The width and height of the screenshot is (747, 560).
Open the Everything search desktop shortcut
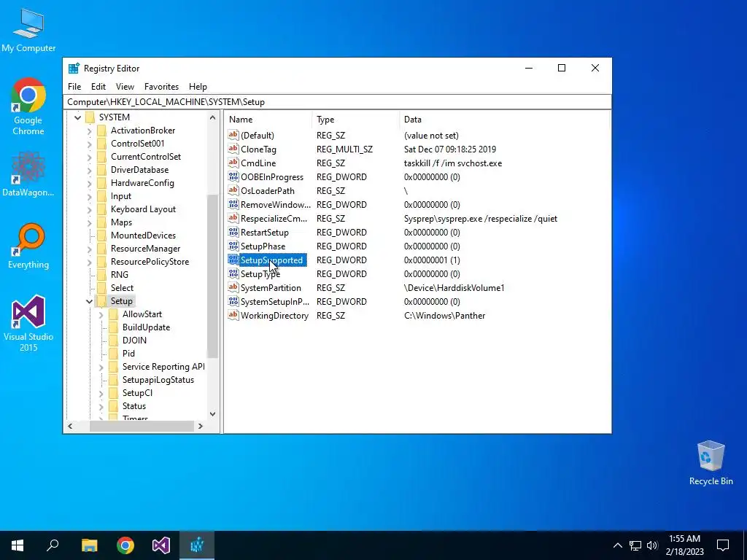pos(28,245)
